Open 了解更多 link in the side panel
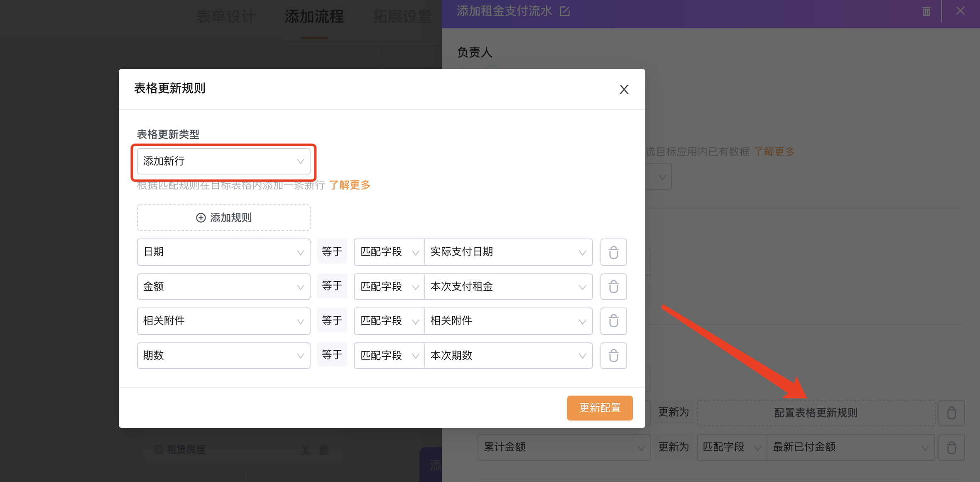 click(x=774, y=152)
